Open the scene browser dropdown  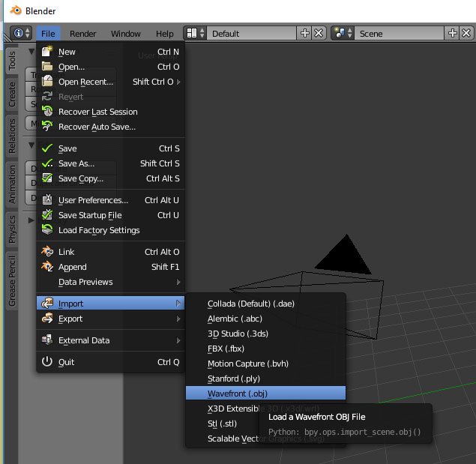343,33
